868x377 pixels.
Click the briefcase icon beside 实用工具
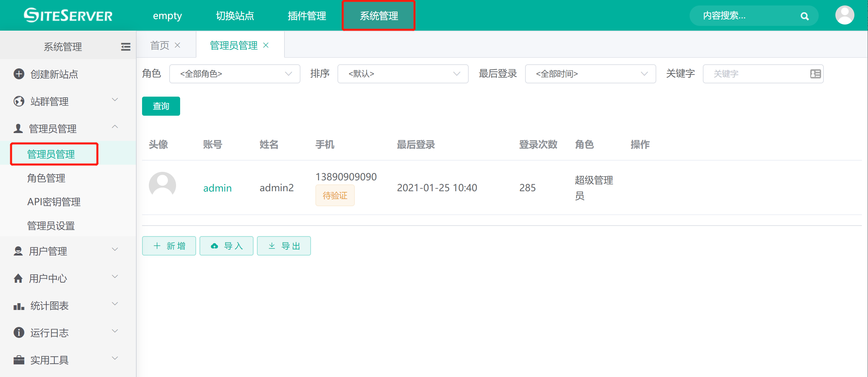[x=18, y=360]
